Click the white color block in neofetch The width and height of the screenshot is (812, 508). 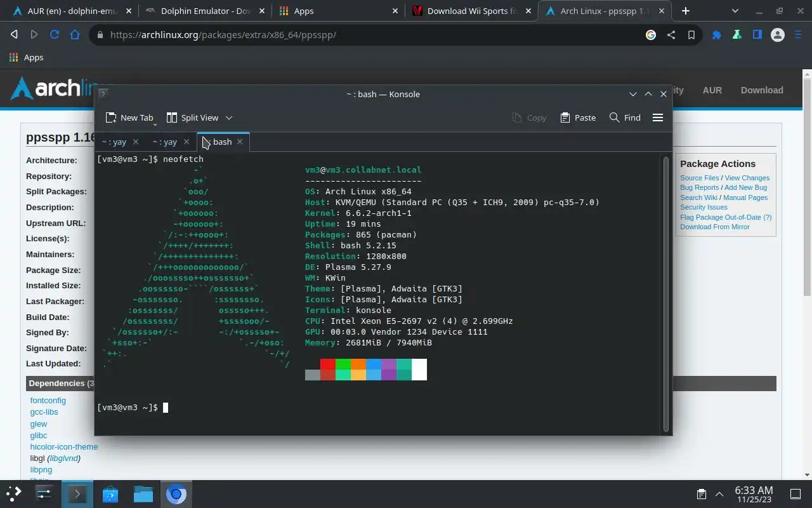coord(419,370)
